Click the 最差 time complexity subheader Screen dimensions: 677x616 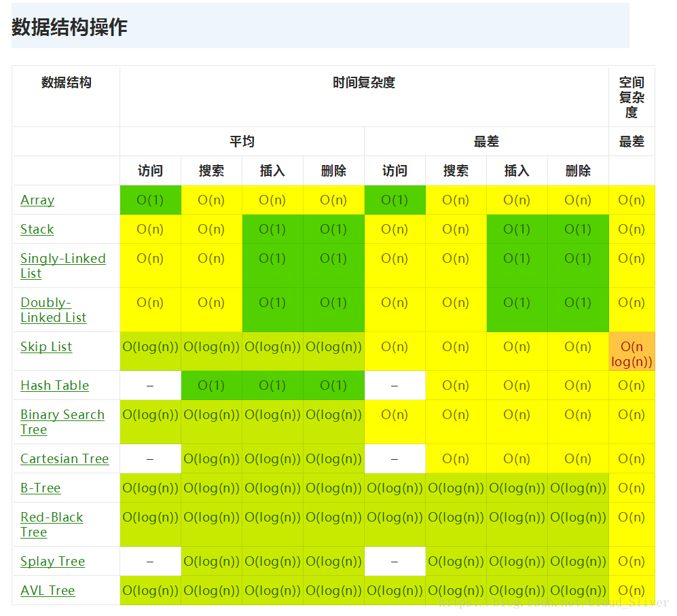(486, 141)
